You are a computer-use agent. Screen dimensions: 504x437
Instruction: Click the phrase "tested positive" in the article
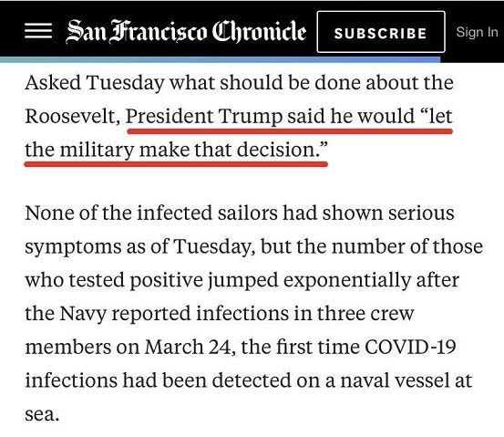[x=136, y=281]
